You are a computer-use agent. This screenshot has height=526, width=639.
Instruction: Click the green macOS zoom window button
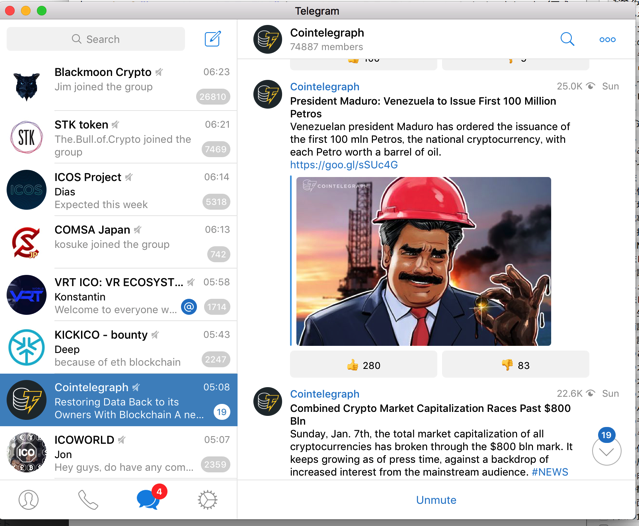42,11
